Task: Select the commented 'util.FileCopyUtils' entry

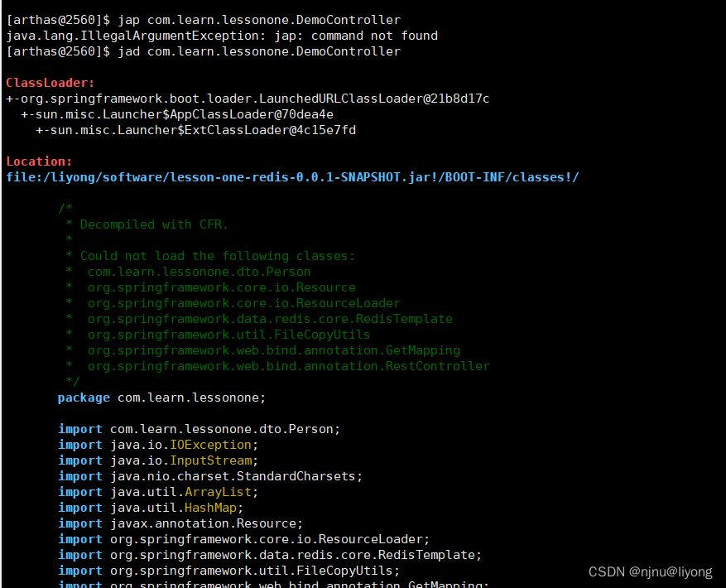Action: (228, 335)
